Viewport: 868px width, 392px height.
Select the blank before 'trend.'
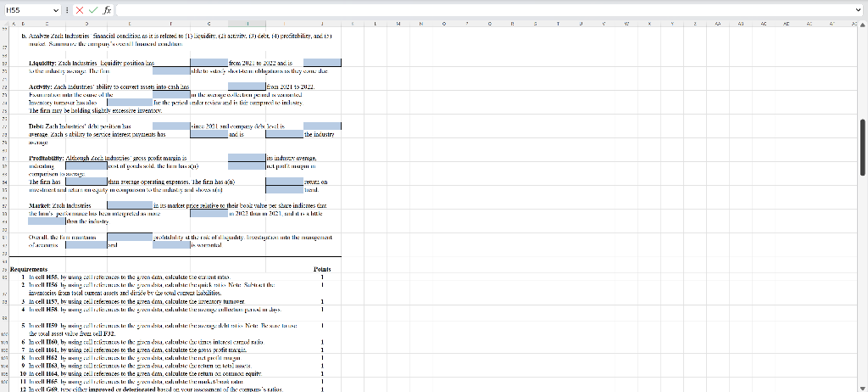(x=285, y=189)
